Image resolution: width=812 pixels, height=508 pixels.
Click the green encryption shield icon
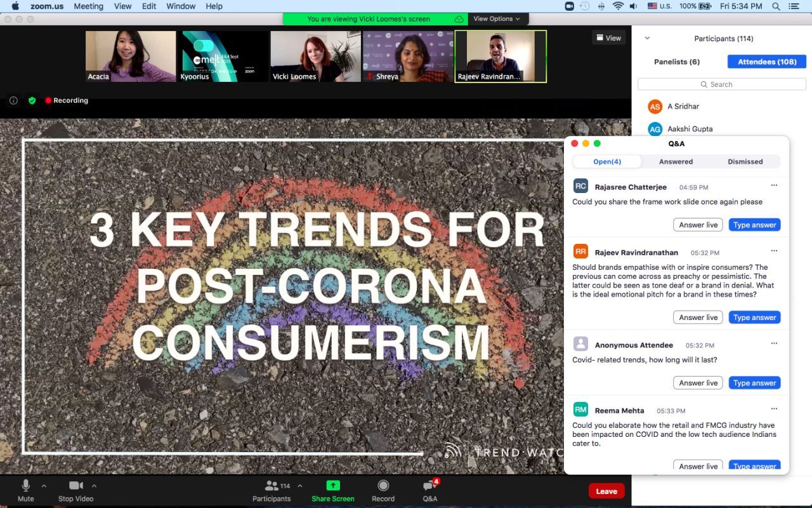click(x=32, y=100)
